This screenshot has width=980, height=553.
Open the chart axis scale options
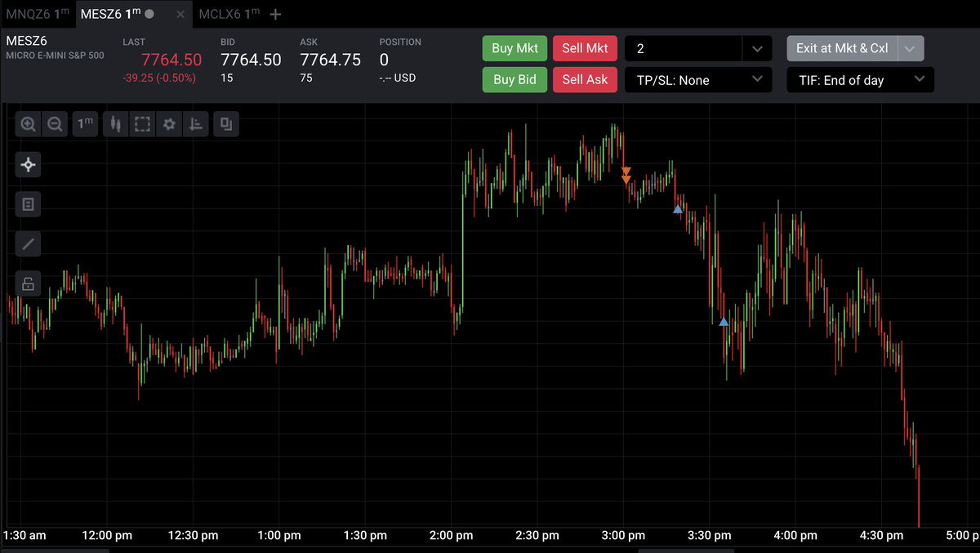tap(196, 124)
